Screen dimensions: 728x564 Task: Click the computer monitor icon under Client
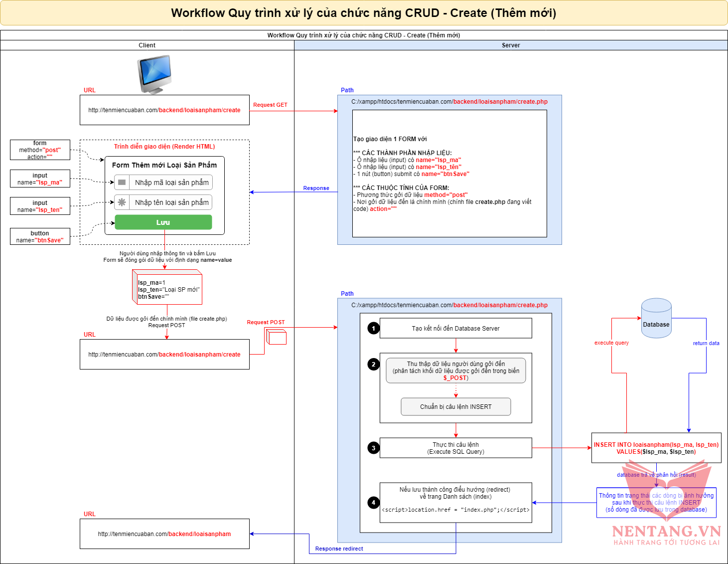[155, 74]
